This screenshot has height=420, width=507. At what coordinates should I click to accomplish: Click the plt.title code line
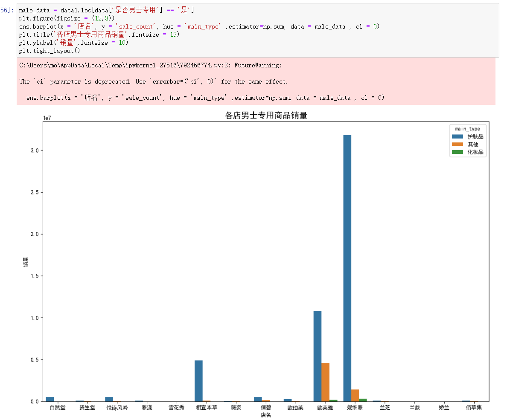pyautogui.click(x=99, y=35)
